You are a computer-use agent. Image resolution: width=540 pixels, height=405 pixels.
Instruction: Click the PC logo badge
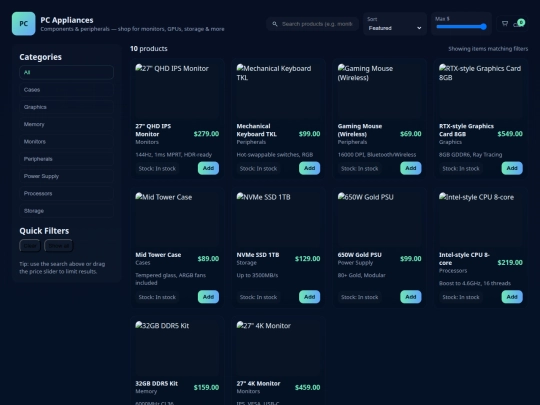(x=23, y=24)
